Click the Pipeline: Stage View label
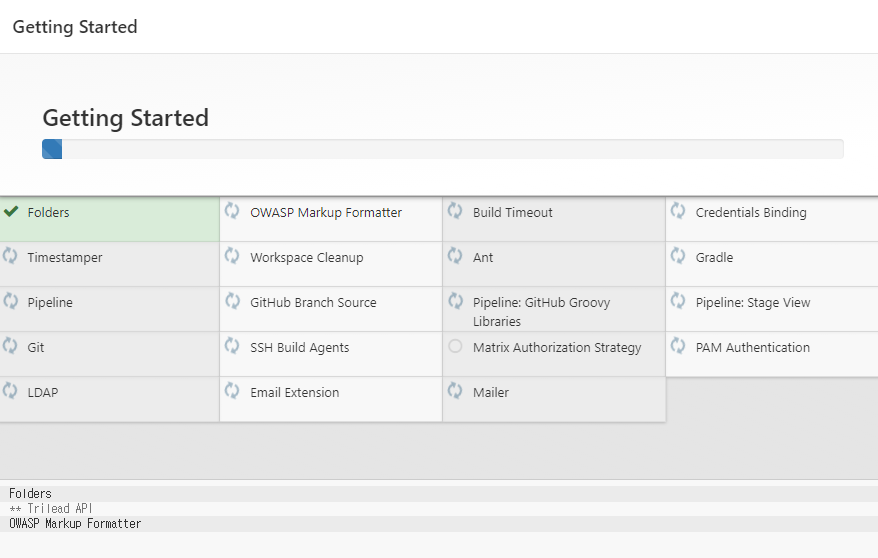The image size is (878, 558). (x=753, y=303)
